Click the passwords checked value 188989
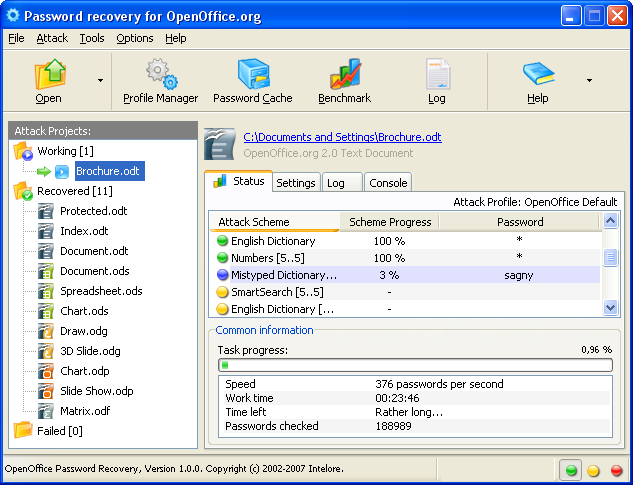Viewport: 633px width, 485px height. [x=393, y=426]
